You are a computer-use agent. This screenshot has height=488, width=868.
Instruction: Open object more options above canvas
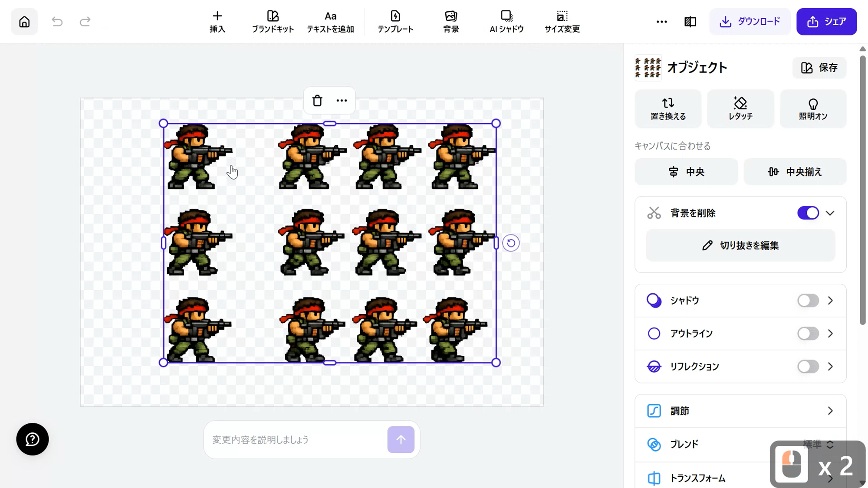(342, 101)
